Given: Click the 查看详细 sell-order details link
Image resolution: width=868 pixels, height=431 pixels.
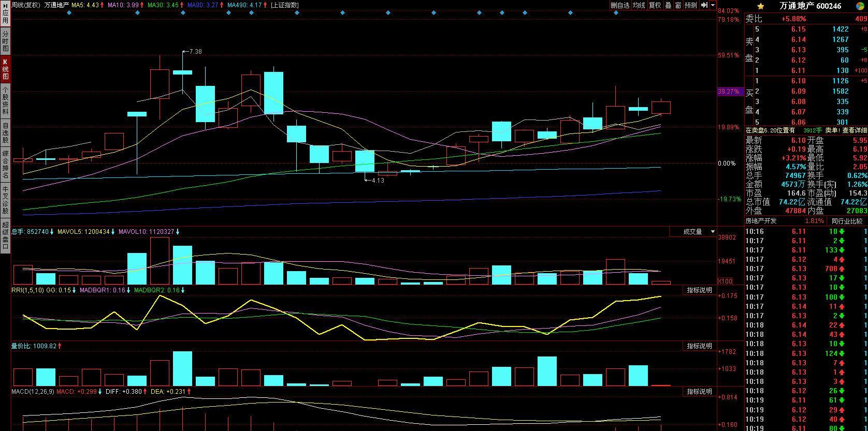Looking at the screenshot, I should 854,131.
